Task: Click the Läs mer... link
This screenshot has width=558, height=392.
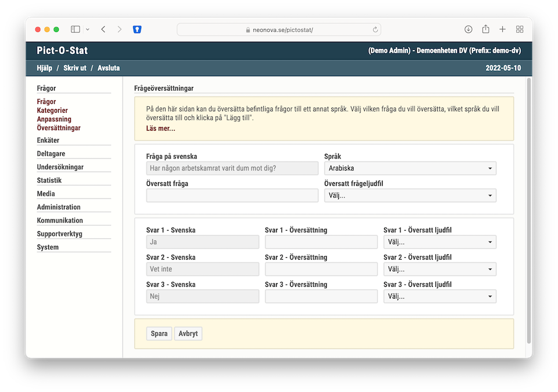Action: 160,128
